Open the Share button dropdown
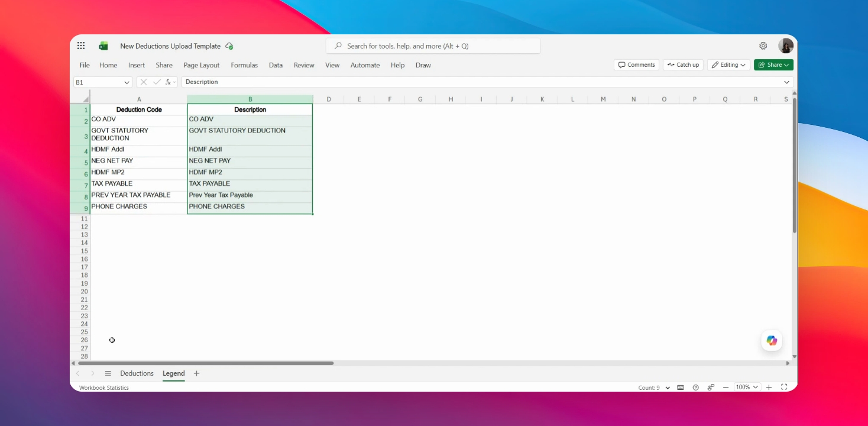 coord(773,65)
